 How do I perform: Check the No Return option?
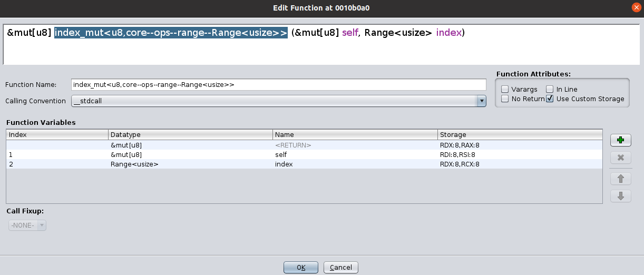tap(505, 99)
